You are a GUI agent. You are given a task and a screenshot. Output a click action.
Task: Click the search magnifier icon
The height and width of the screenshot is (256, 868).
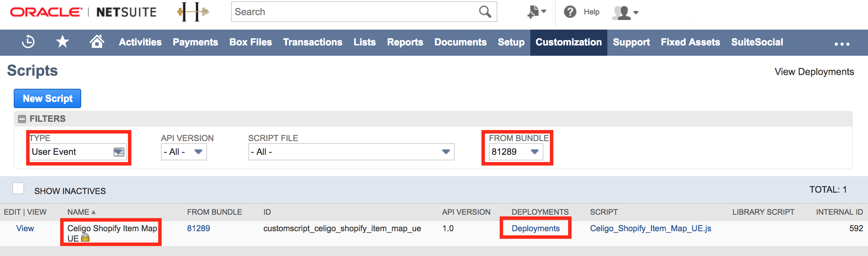[x=485, y=12]
